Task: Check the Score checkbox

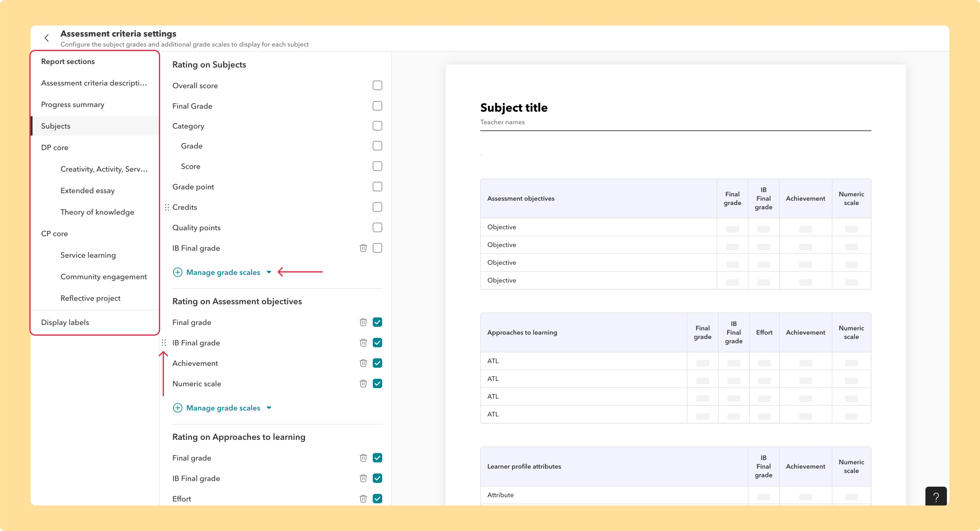Action: pos(377,166)
